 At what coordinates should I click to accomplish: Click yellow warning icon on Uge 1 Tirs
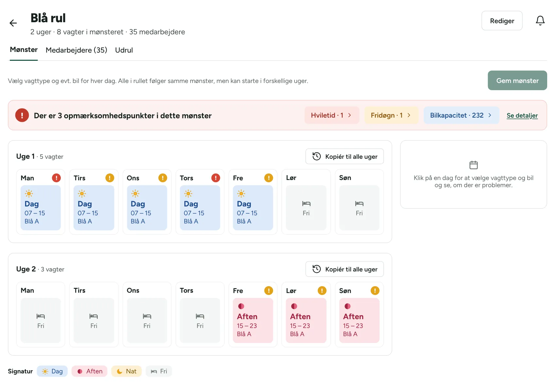click(110, 178)
